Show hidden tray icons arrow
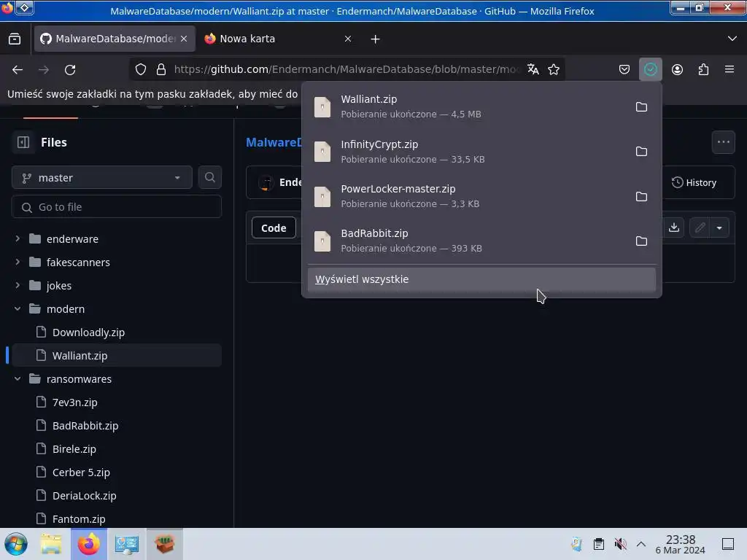747x560 pixels. [641, 544]
